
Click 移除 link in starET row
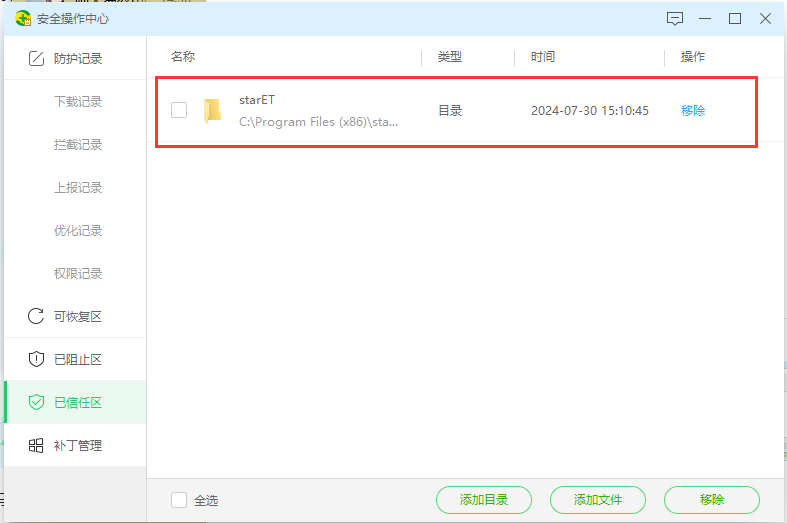click(693, 110)
